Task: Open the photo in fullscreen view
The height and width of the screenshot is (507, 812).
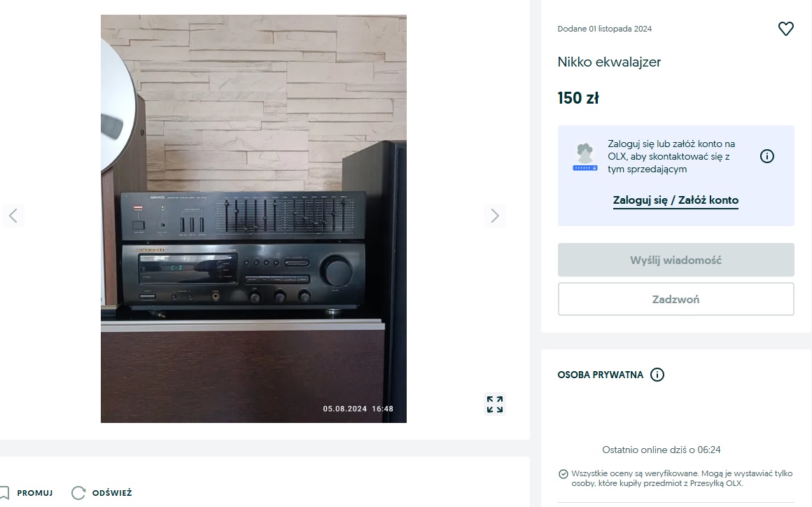Action: click(x=495, y=405)
